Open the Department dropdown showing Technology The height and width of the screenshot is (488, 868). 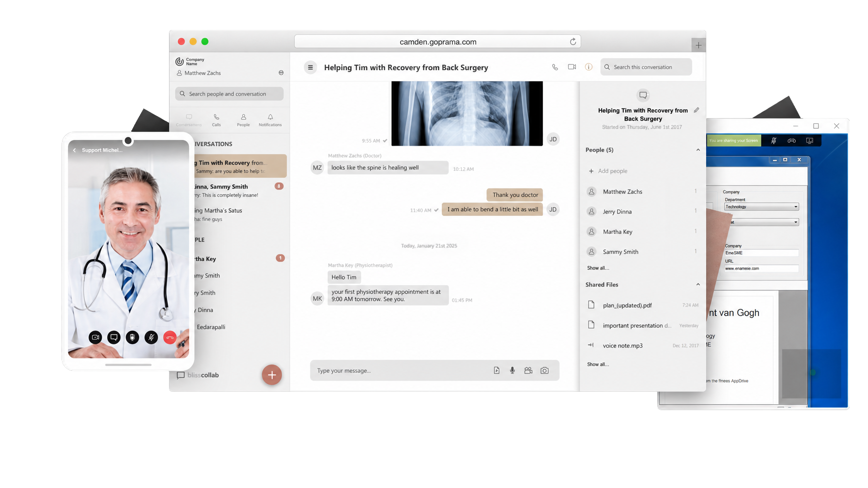(x=761, y=207)
